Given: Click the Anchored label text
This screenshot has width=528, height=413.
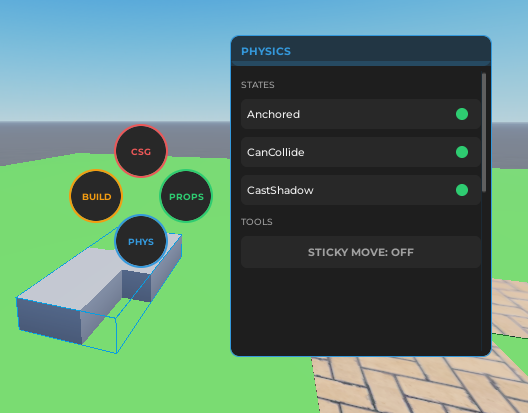Looking at the screenshot, I should click(x=273, y=114).
